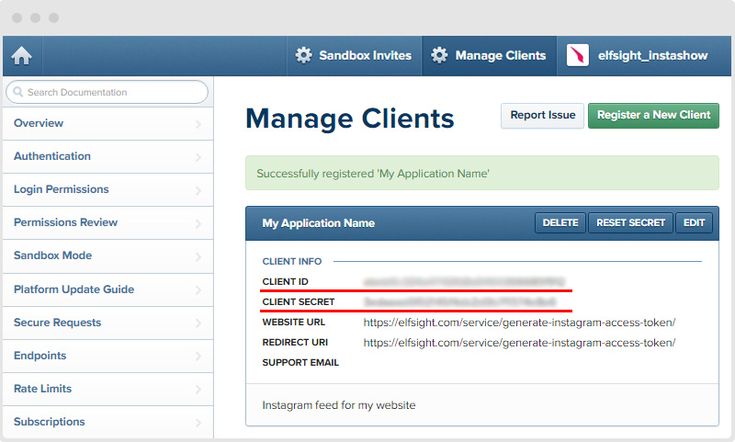Click the RESET SECRET button

[x=630, y=223]
